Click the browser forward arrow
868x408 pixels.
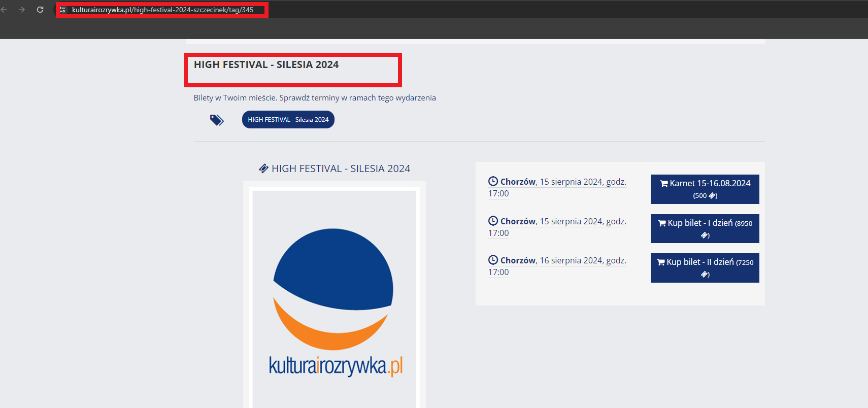22,10
